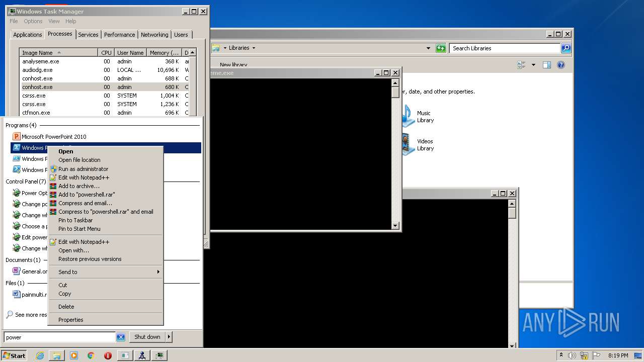
Task: Open the Performance tab
Action: click(x=119, y=35)
